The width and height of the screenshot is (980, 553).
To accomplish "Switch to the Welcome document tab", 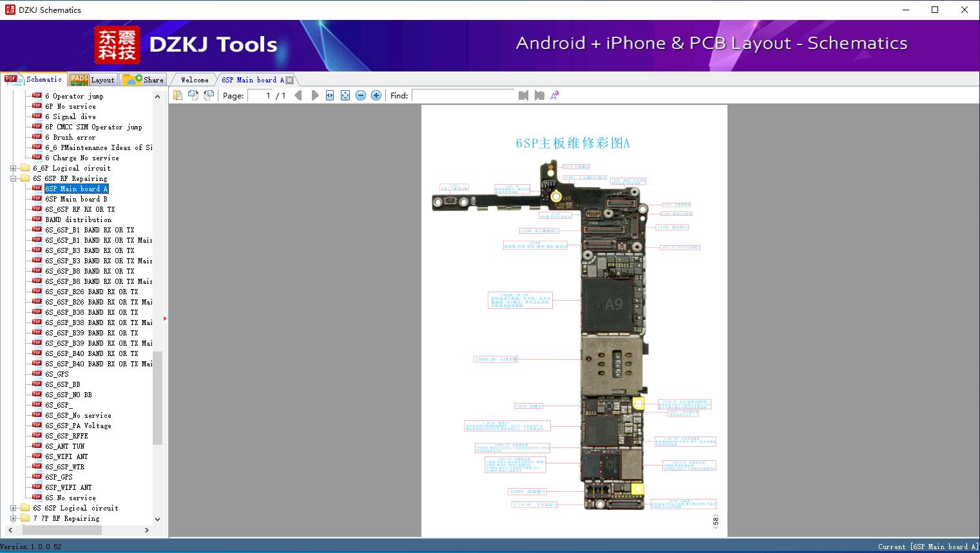I will pyautogui.click(x=195, y=80).
